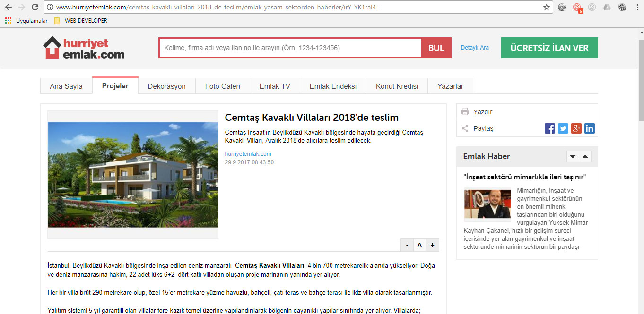The height and width of the screenshot is (314, 644).
Task: Click the browser forward arrow
Action: 21,7
